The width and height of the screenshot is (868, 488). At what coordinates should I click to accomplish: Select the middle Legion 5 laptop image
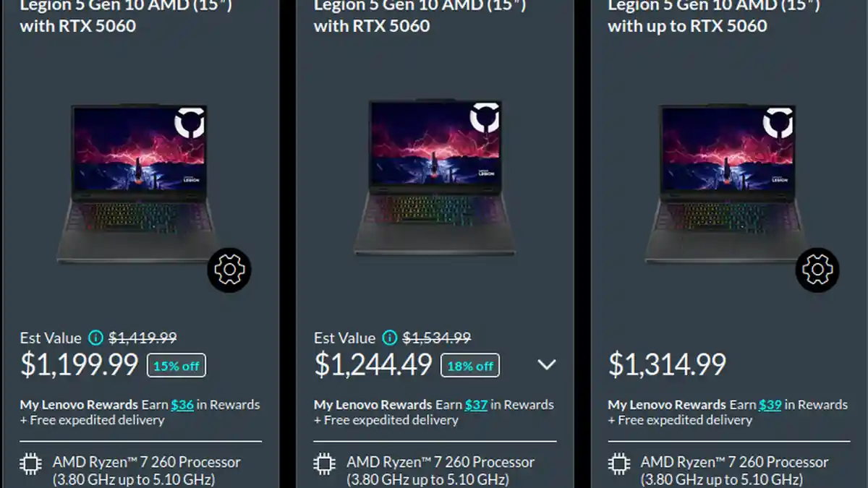(x=434, y=177)
